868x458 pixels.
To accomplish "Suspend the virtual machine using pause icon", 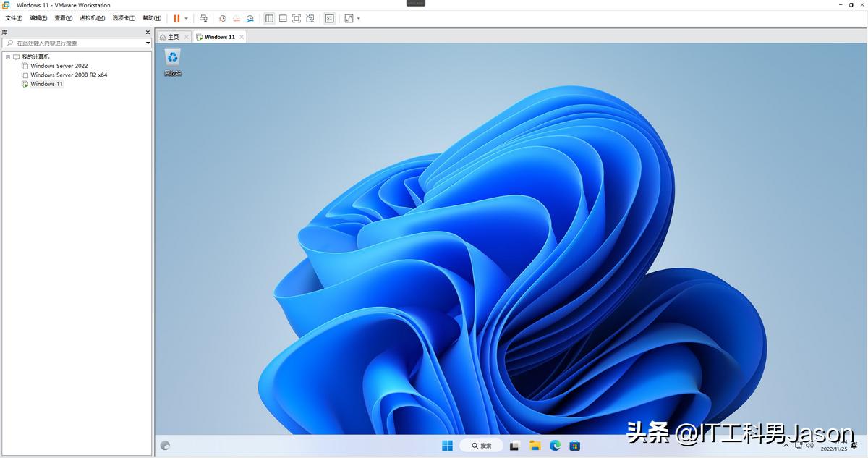I will click(x=176, y=18).
